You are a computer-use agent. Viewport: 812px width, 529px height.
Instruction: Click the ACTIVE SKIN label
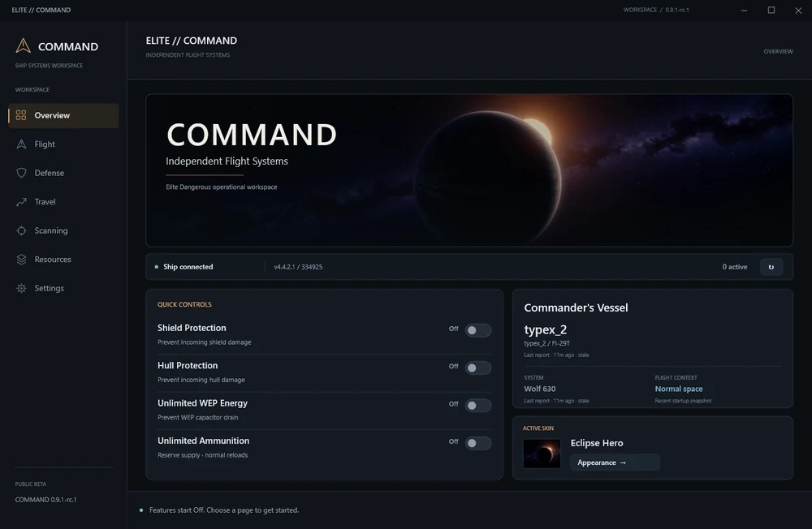(538, 428)
